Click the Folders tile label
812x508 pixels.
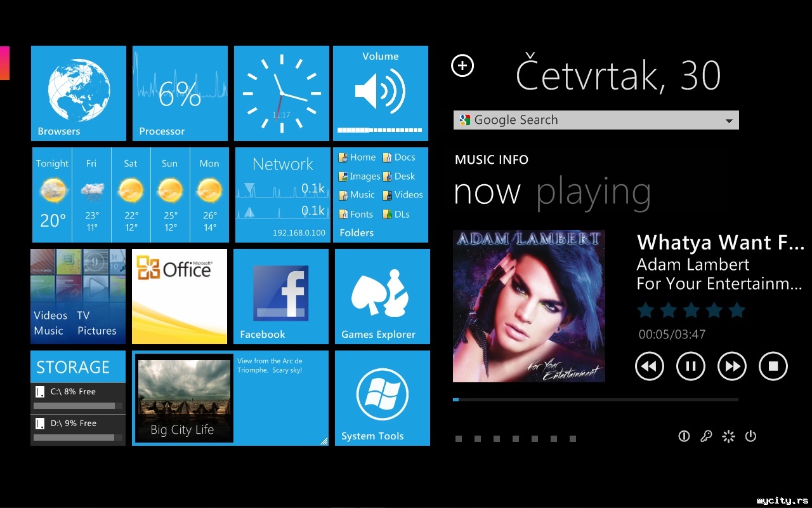click(357, 233)
